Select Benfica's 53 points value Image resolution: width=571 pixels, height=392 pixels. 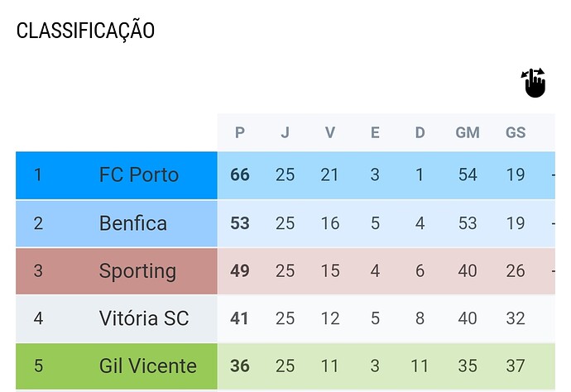click(240, 223)
